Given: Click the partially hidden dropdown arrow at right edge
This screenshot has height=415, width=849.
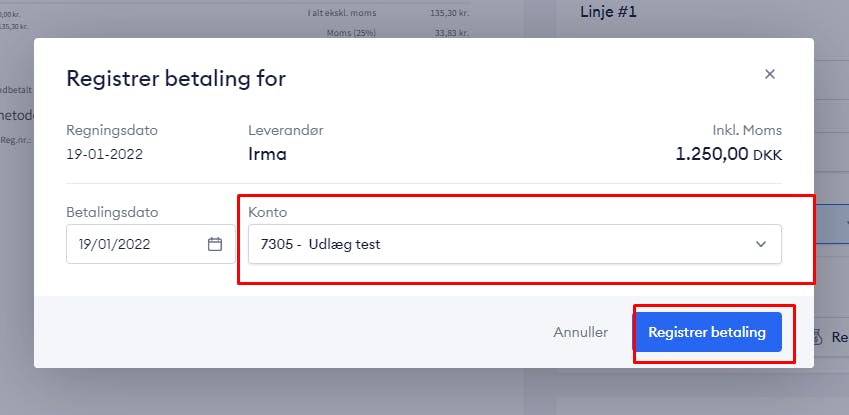Looking at the screenshot, I should (x=846, y=222).
